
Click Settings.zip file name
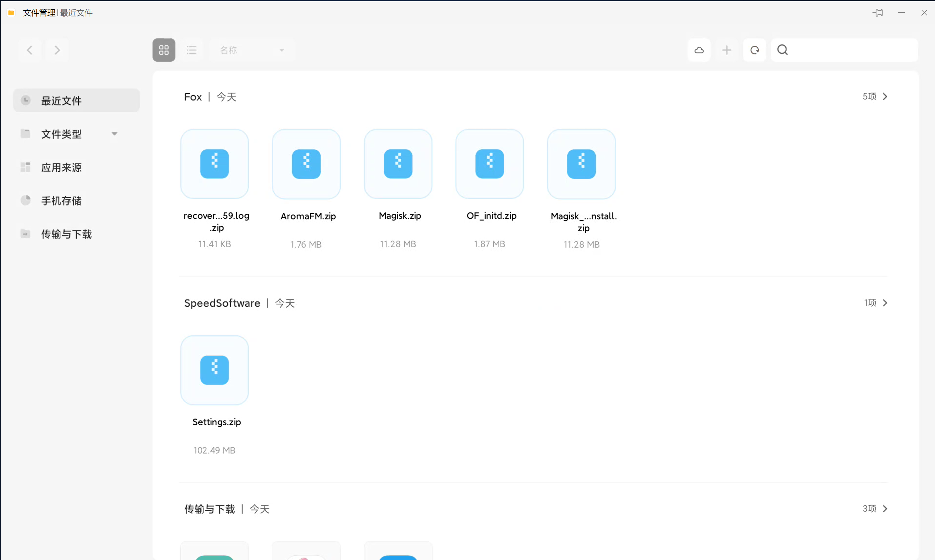coord(217,422)
